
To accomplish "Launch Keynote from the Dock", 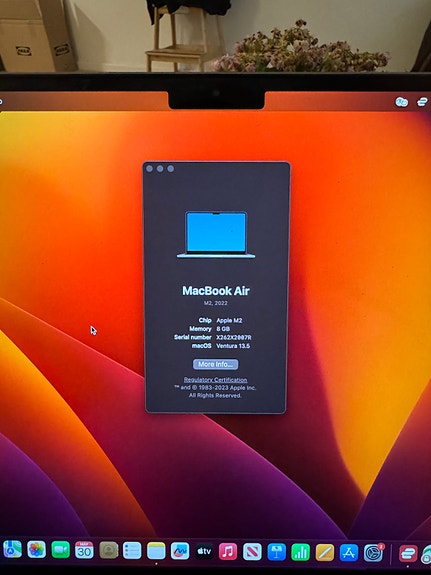I will 277,552.
